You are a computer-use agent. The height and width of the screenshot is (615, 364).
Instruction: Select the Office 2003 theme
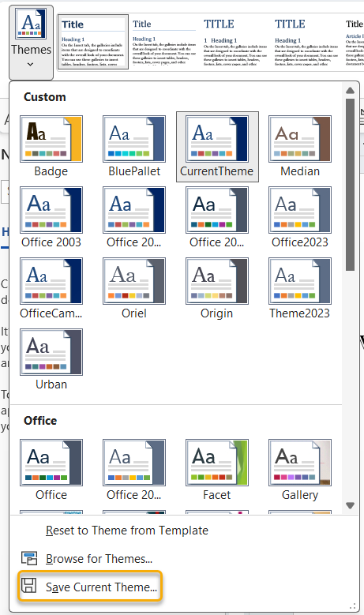(51, 218)
